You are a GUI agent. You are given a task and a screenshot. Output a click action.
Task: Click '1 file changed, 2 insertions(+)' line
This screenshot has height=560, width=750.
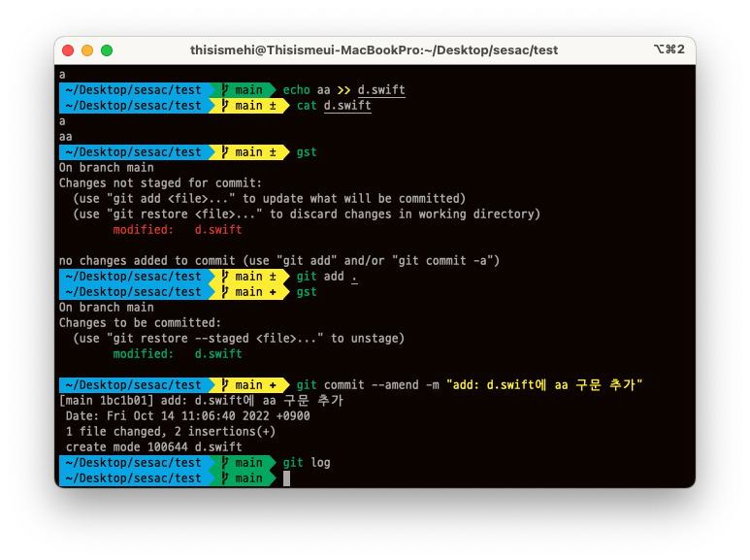click(171, 432)
